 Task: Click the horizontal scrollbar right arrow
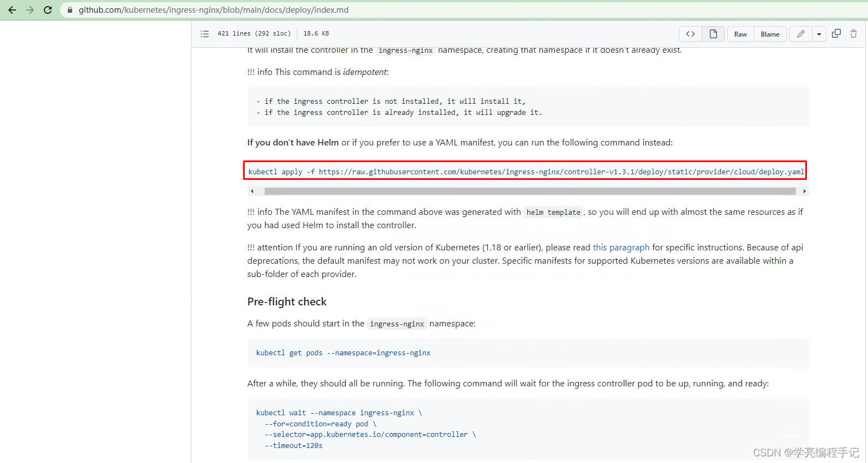tap(804, 190)
